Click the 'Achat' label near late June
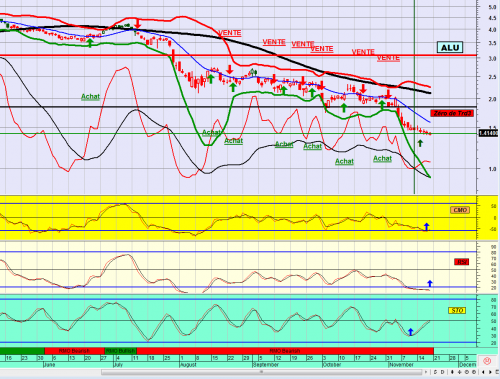 (x=90, y=97)
